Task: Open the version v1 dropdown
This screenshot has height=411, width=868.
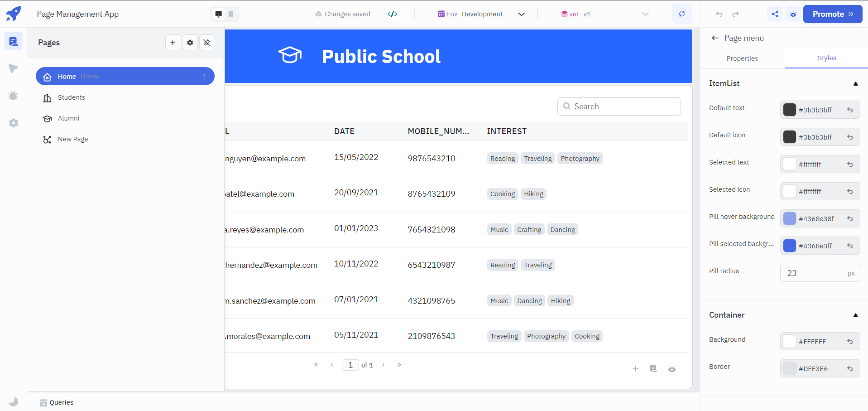Action: point(604,14)
